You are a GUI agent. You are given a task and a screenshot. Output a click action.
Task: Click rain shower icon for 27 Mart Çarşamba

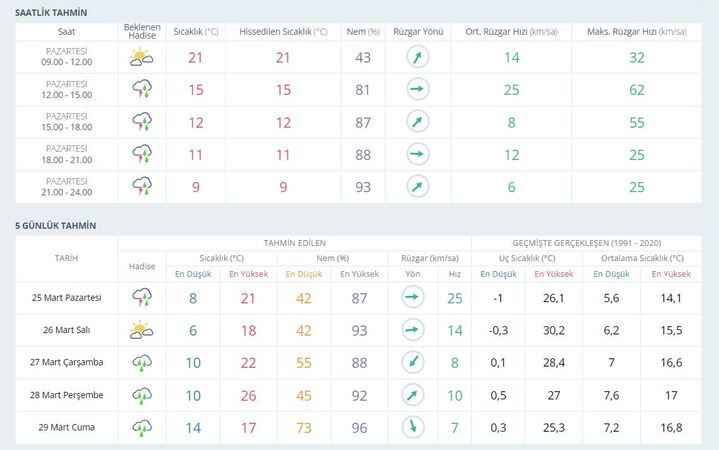(x=142, y=363)
